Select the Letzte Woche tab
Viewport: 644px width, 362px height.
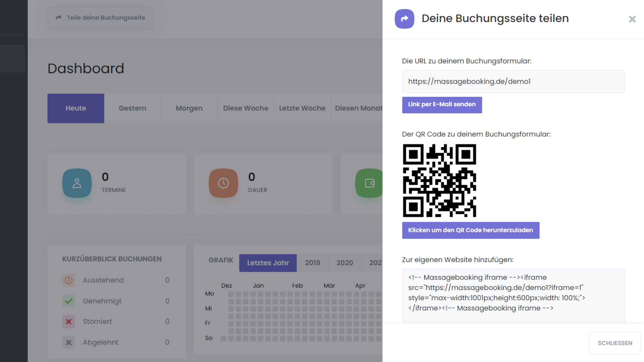click(302, 108)
